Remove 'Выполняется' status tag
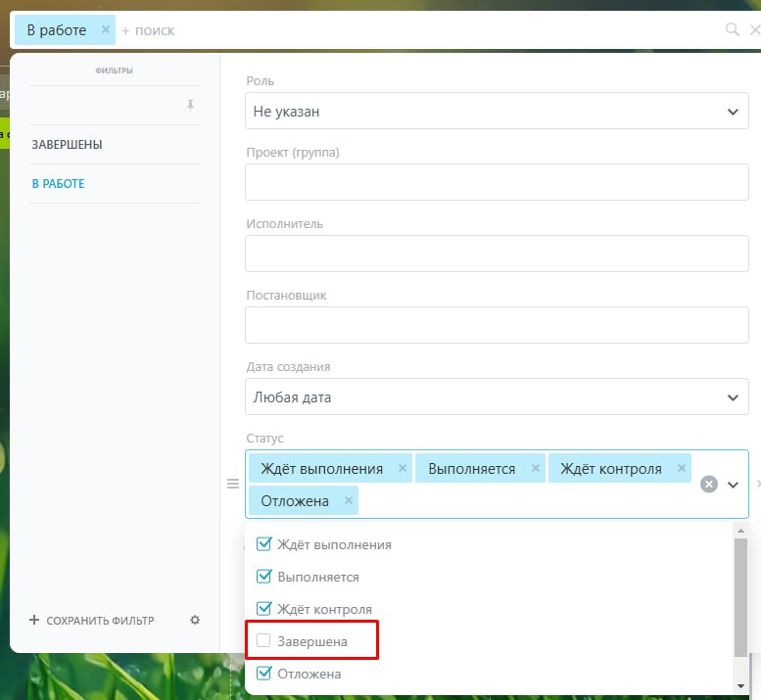761x700 pixels. pyautogui.click(x=536, y=468)
